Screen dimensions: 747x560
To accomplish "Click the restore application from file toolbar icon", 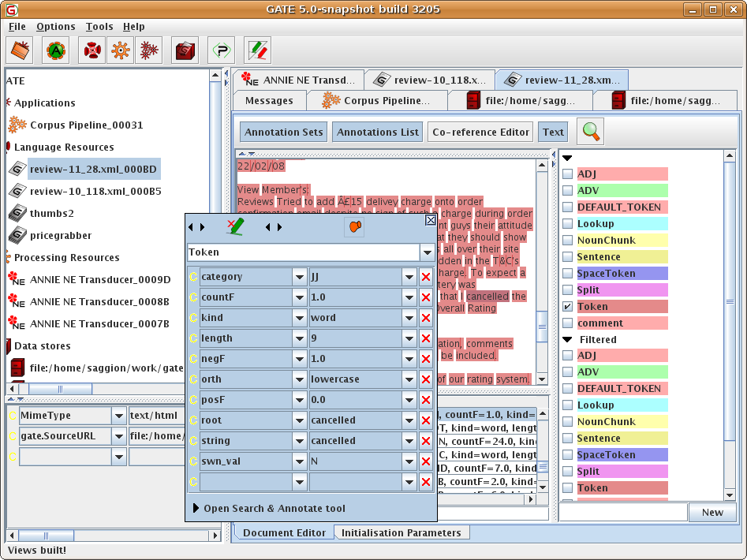I will (20, 50).
